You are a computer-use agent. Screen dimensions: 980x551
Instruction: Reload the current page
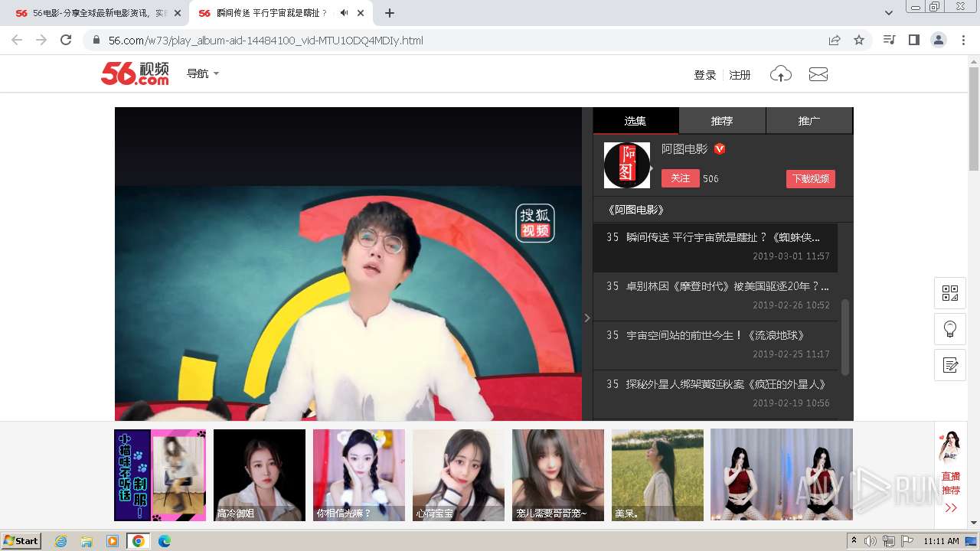pos(66,40)
